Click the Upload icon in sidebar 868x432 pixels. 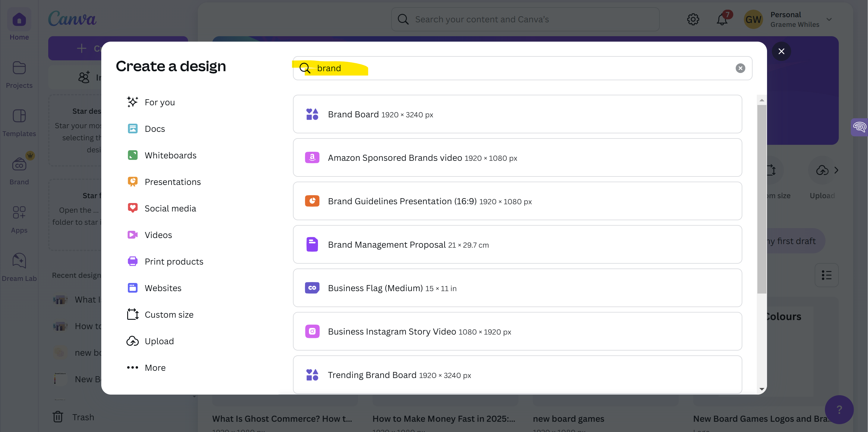pyautogui.click(x=132, y=341)
